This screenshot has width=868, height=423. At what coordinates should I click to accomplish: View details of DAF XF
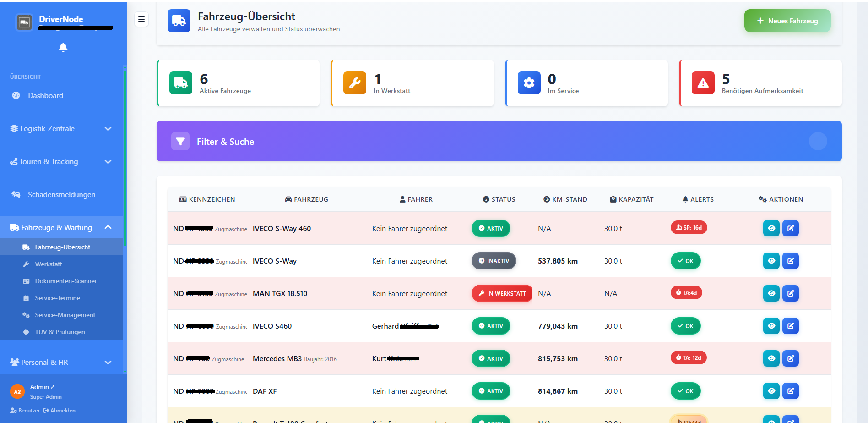coord(771,391)
